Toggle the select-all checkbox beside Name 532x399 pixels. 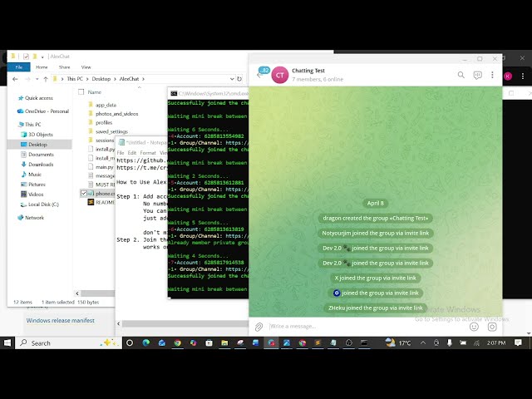tap(81, 92)
